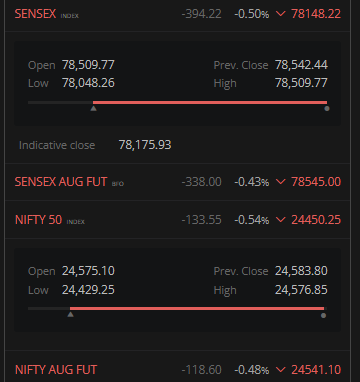Collapse the SENSEX index details row
Viewport: 360px width, 382px height.
coord(178,14)
